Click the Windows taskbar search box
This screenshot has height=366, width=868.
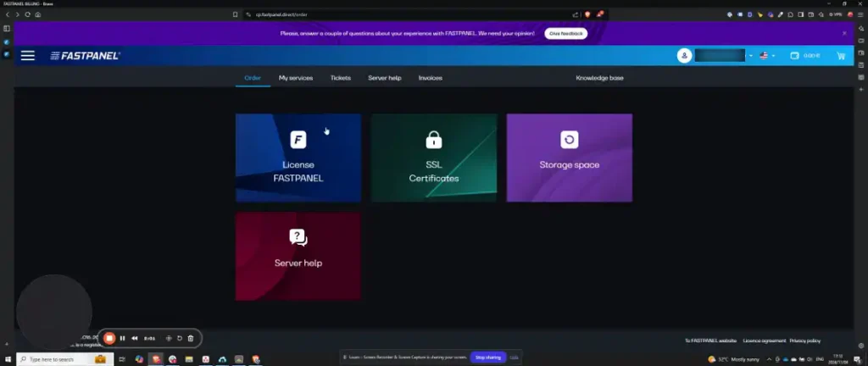point(59,359)
